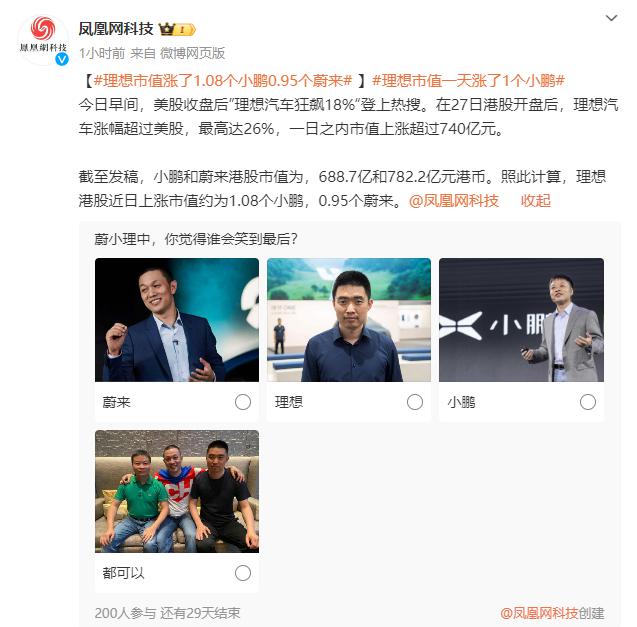Open hashtag 理想市值一天涨了1个小鹏

468,80
